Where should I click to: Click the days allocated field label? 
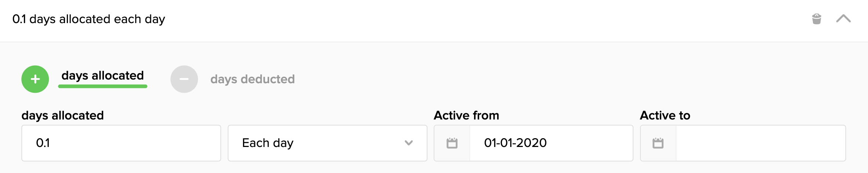pyautogui.click(x=63, y=115)
